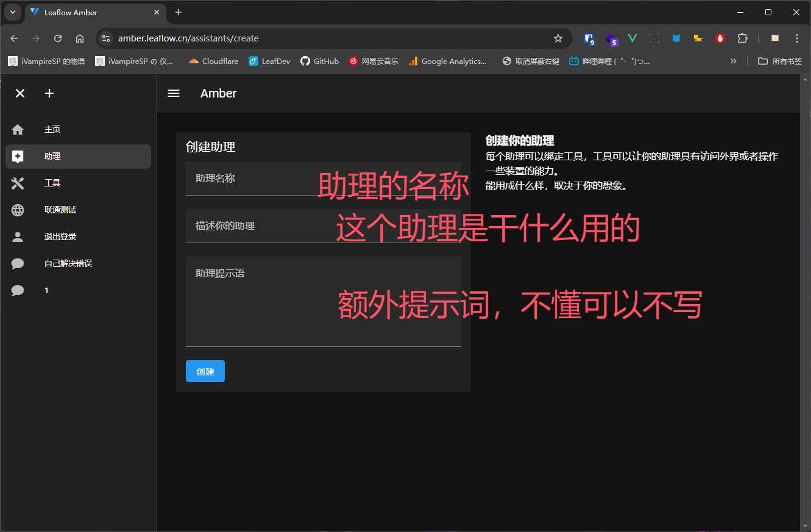Focus the 助理名称 input field
Screen dimensions: 811x532
(323, 179)
